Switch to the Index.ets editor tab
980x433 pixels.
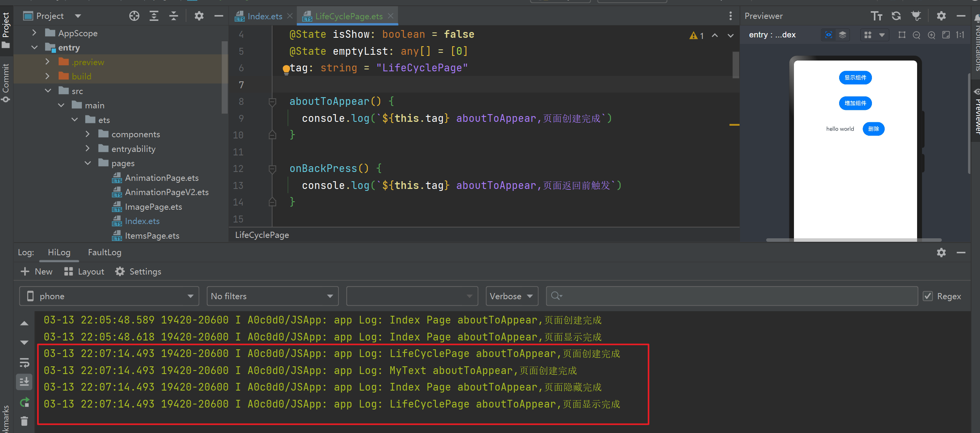[x=264, y=16]
